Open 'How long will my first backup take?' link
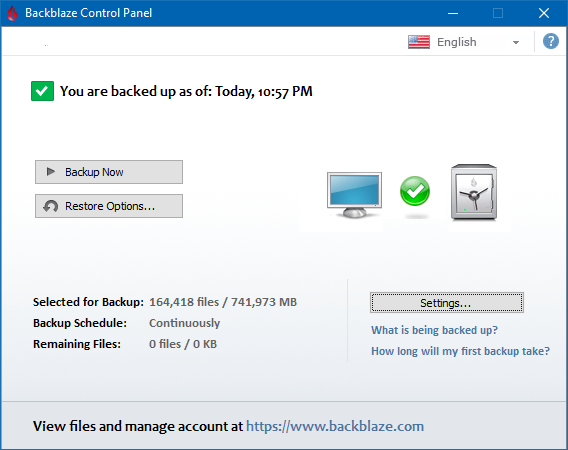The image size is (568, 450). click(x=460, y=351)
